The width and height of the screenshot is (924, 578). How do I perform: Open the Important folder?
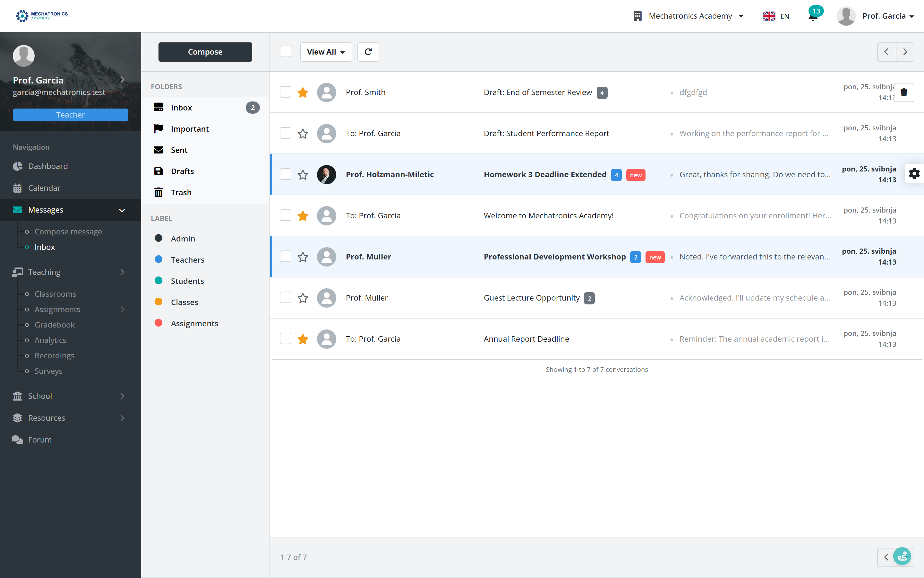pos(205,129)
